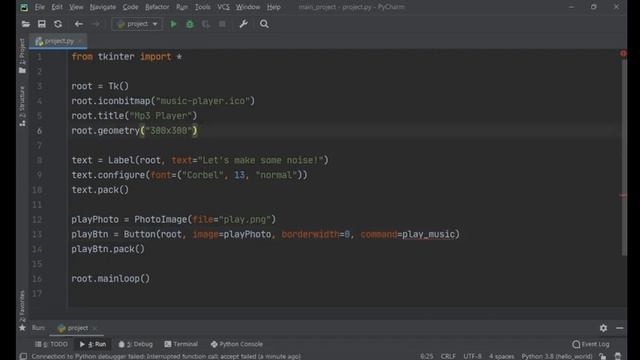
Task: Open the Run panel settings gear icon
Action: click(x=603, y=328)
